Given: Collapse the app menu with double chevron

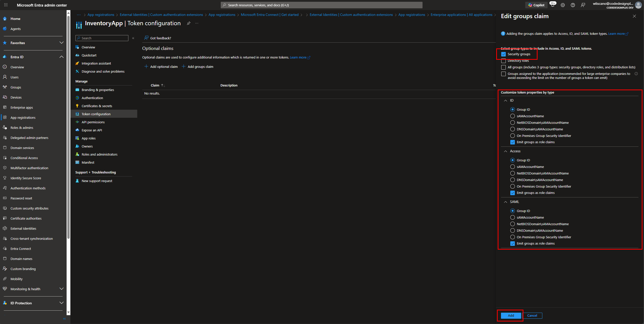Looking at the screenshot, I should tap(133, 38).
